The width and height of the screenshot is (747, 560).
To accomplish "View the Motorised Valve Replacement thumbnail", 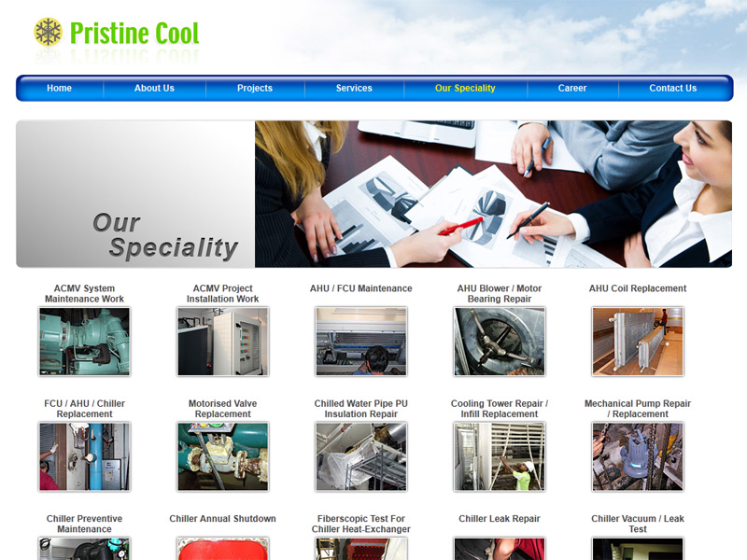I will pyautogui.click(x=222, y=456).
